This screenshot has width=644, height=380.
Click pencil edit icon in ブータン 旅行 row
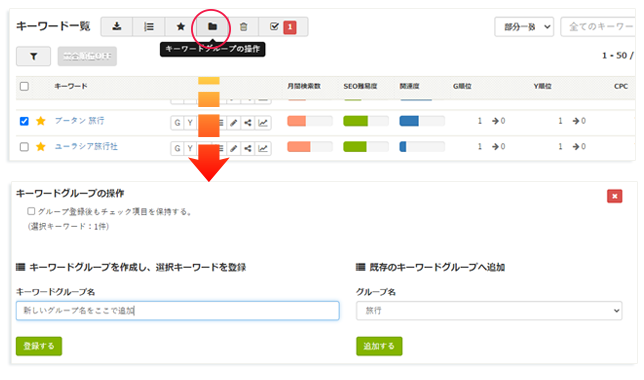pos(234,122)
